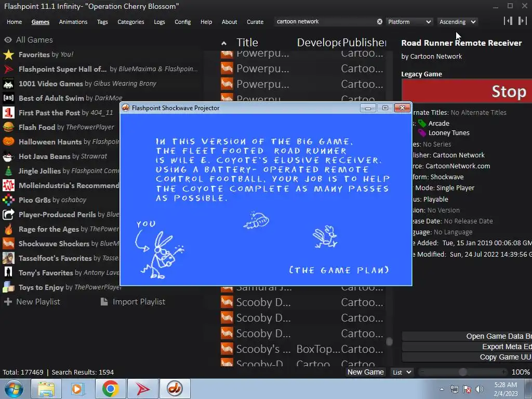The image size is (532, 399).
Task: Click the green Arcade tag icon
Action: (x=422, y=123)
